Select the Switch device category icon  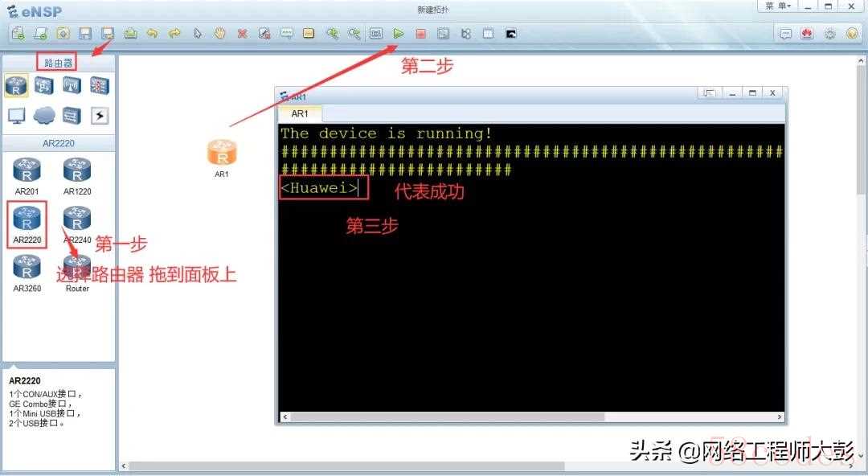43,86
